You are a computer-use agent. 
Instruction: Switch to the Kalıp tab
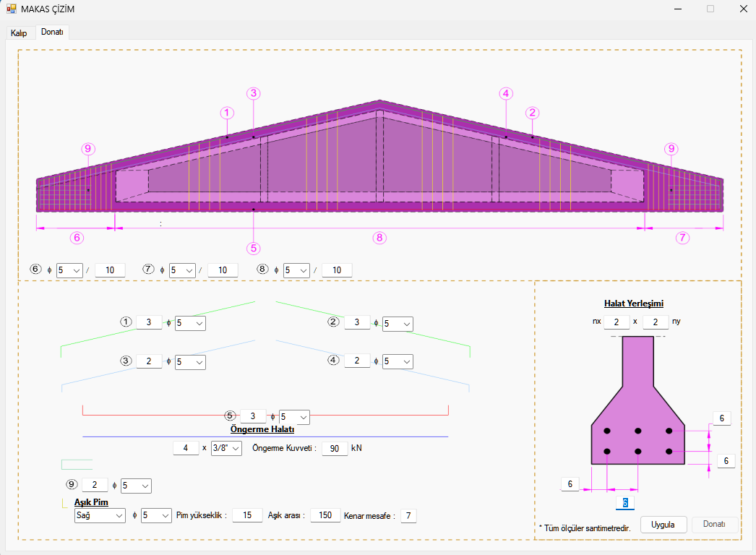(x=19, y=33)
